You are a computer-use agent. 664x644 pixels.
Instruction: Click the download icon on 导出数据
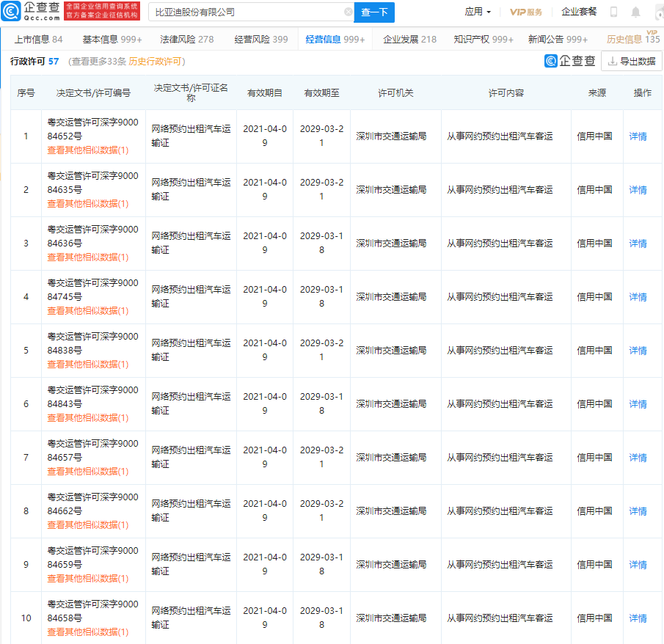tap(612, 61)
